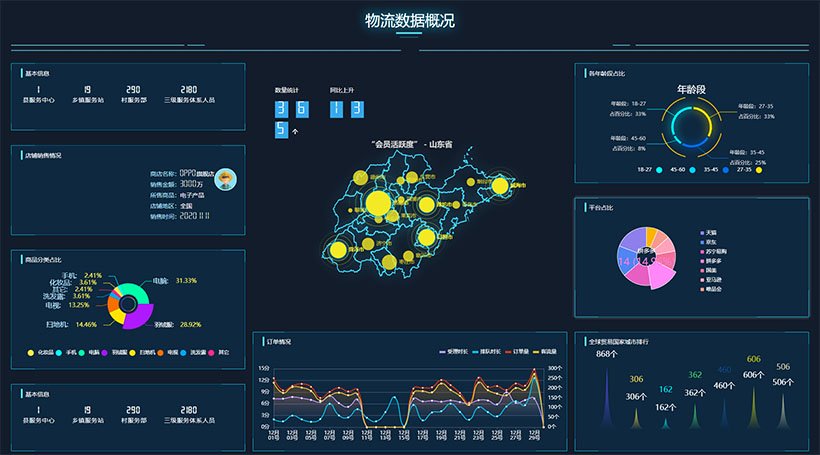Click the 订单情况 panel heading
The width and height of the screenshot is (820, 455).
pyautogui.click(x=279, y=342)
